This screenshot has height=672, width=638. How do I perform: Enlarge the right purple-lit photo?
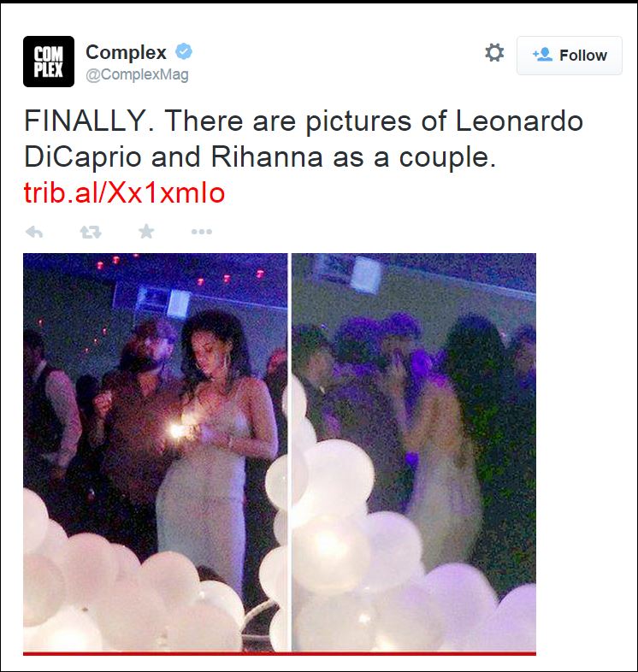[414, 453]
